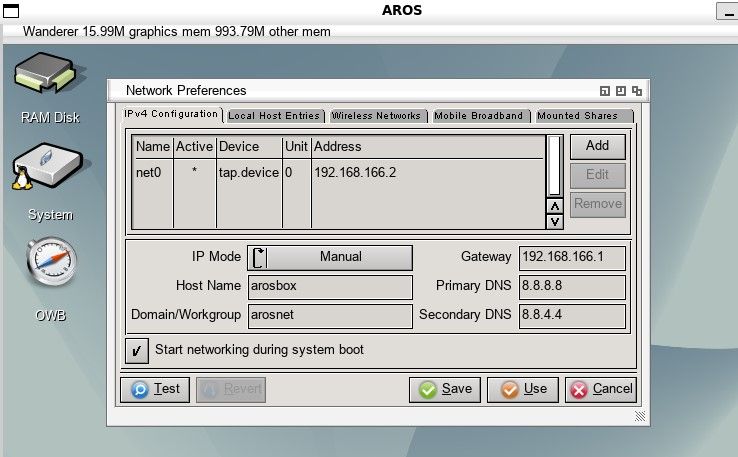Click the AROS window menu icon
Viewport: 738px width, 457px height.
pos(11,10)
